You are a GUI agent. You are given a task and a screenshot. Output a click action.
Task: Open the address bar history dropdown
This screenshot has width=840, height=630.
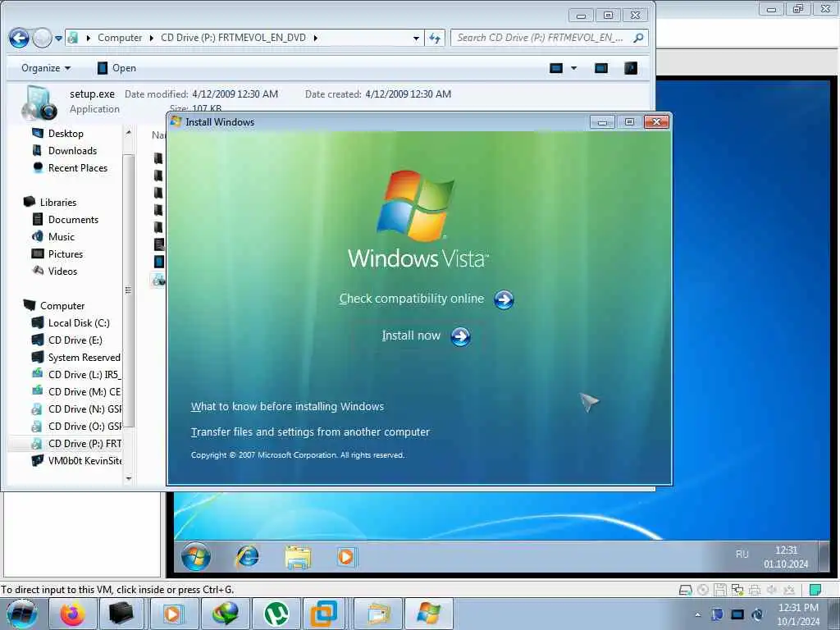(x=416, y=39)
